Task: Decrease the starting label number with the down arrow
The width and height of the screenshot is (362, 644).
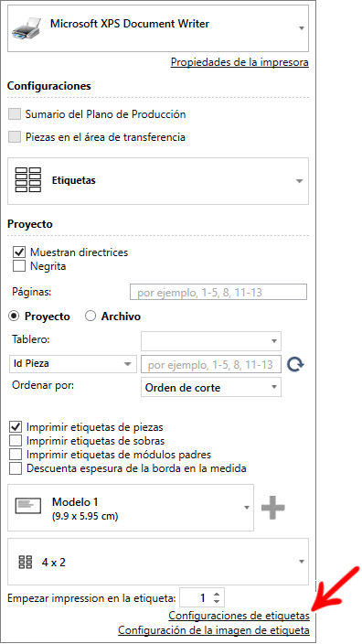Action: pyautogui.click(x=217, y=602)
